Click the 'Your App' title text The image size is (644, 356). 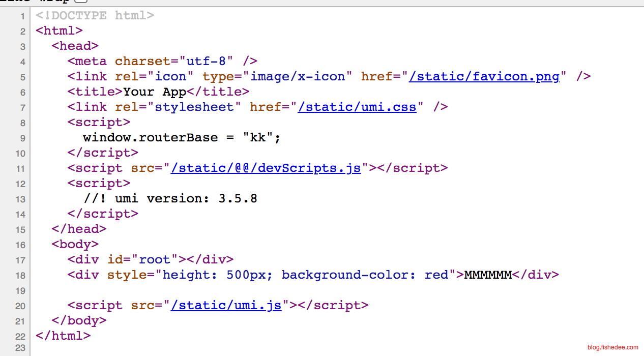click(x=155, y=92)
